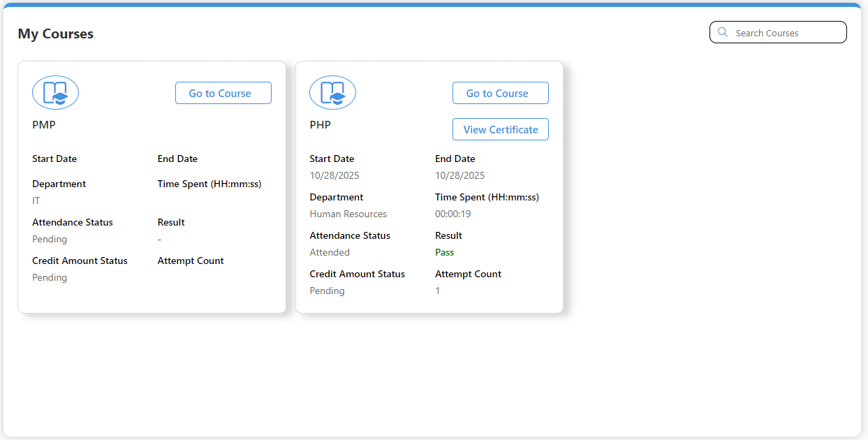View Certificate for the PHP course
The image size is (868, 440).
coord(500,129)
